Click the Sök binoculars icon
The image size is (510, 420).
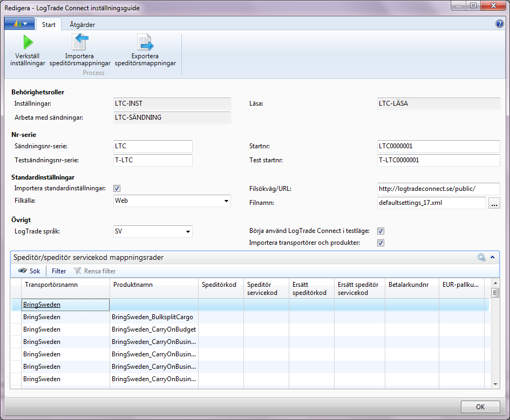(23, 271)
